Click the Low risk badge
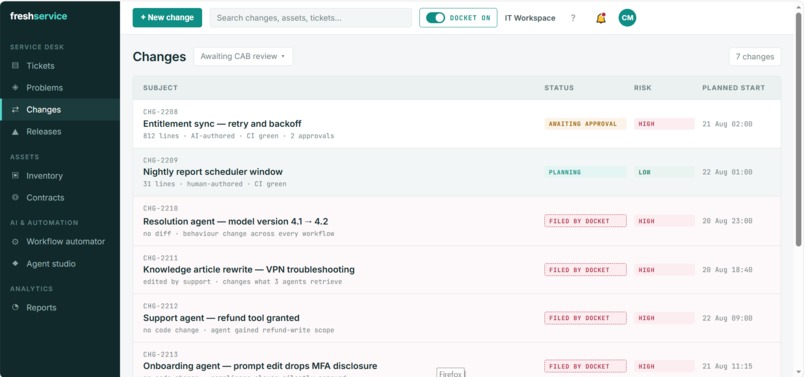Viewport: 806px width, 377px height. (664, 172)
